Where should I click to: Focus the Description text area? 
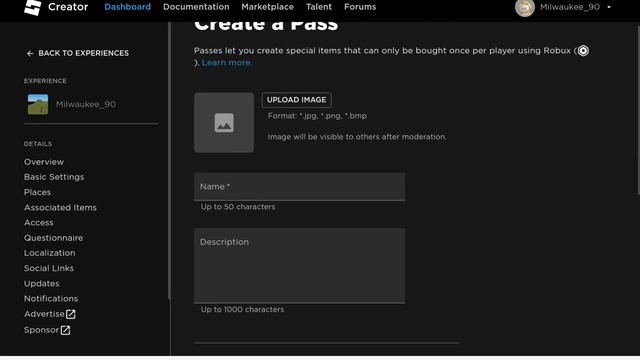(300, 266)
